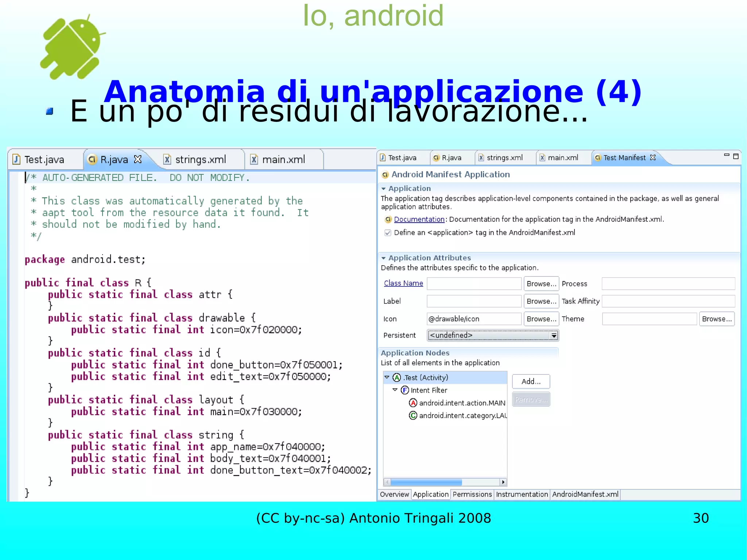Click Add... button for application nodes

pyautogui.click(x=531, y=382)
